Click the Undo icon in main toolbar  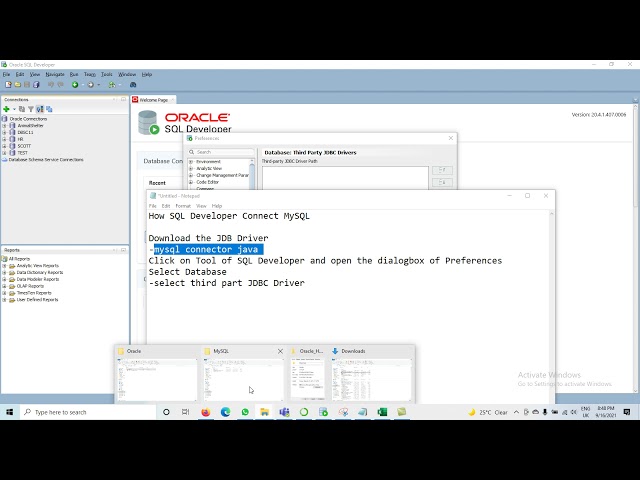pyautogui.click(x=51, y=84)
